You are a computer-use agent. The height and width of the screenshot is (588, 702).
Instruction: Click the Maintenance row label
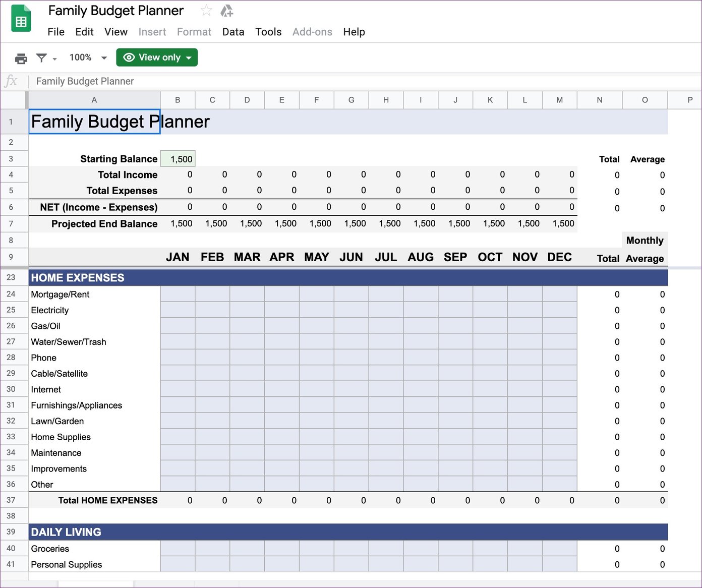tap(56, 453)
